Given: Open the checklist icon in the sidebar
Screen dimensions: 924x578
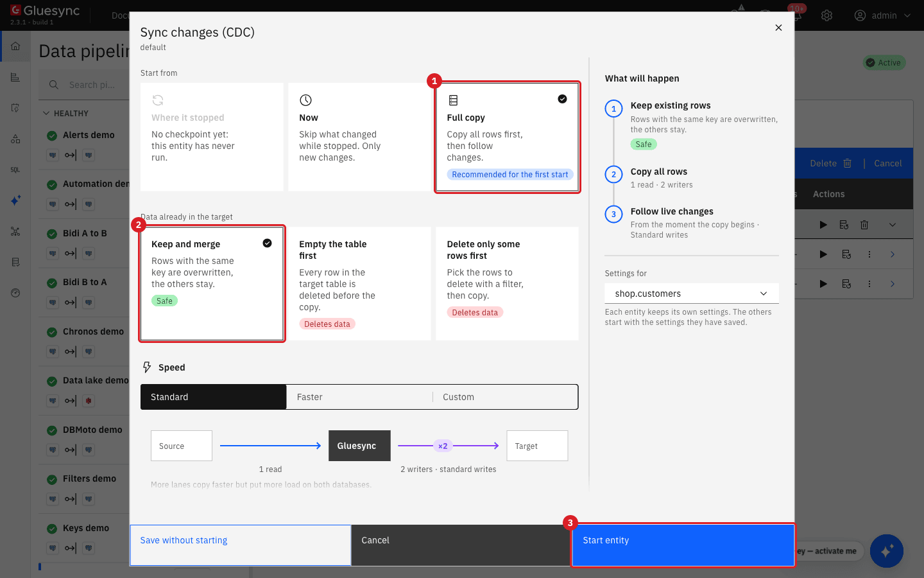Looking at the screenshot, I should pyautogui.click(x=15, y=262).
